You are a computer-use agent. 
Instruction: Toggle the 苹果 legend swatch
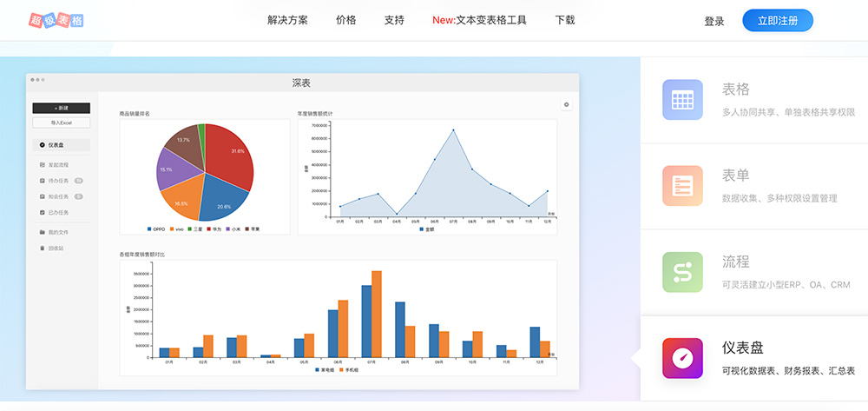[x=247, y=229]
